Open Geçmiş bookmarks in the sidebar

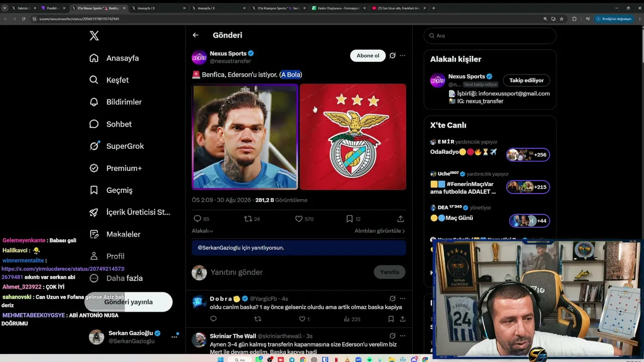click(x=111, y=190)
